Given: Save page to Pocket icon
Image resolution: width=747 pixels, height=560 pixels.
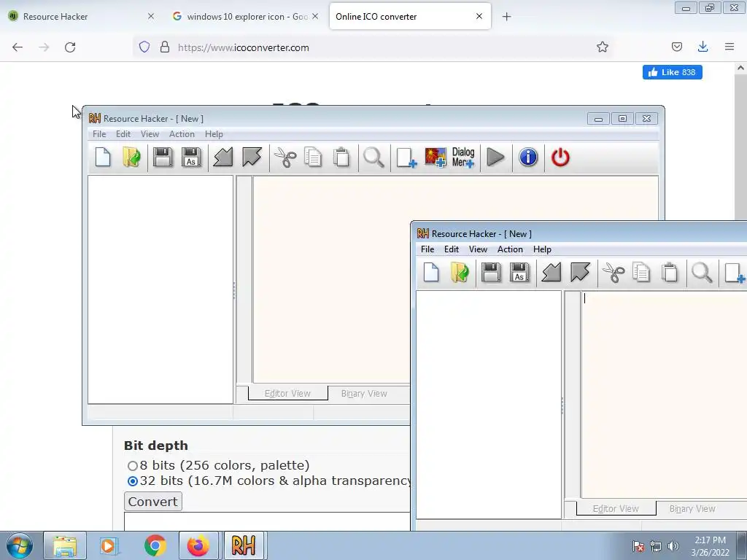Looking at the screenshot, I should [676, 47].
